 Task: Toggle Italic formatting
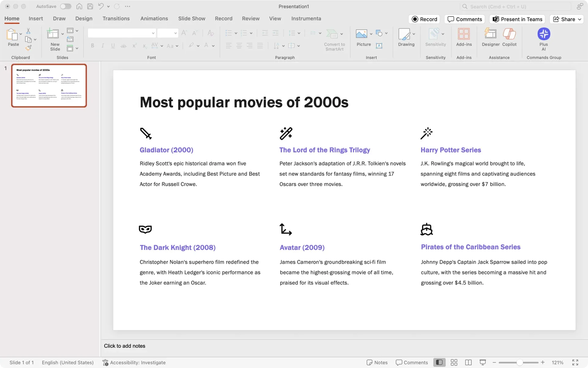(103, 46)
